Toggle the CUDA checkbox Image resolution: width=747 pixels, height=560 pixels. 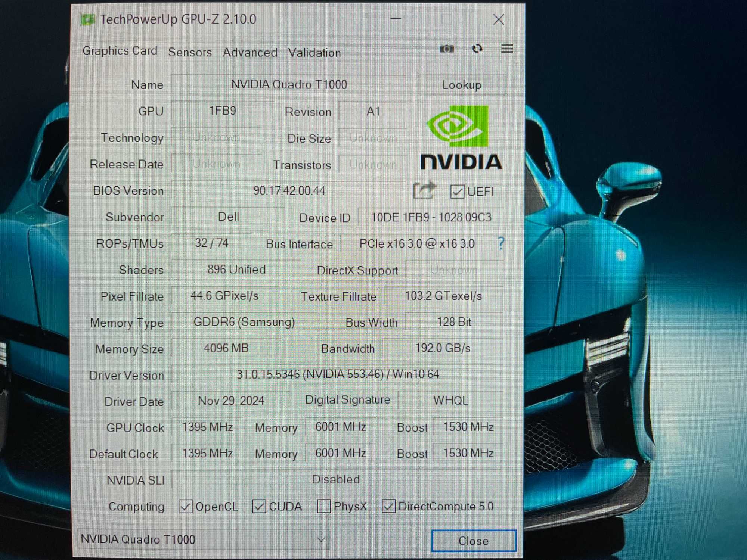[259, 506]
